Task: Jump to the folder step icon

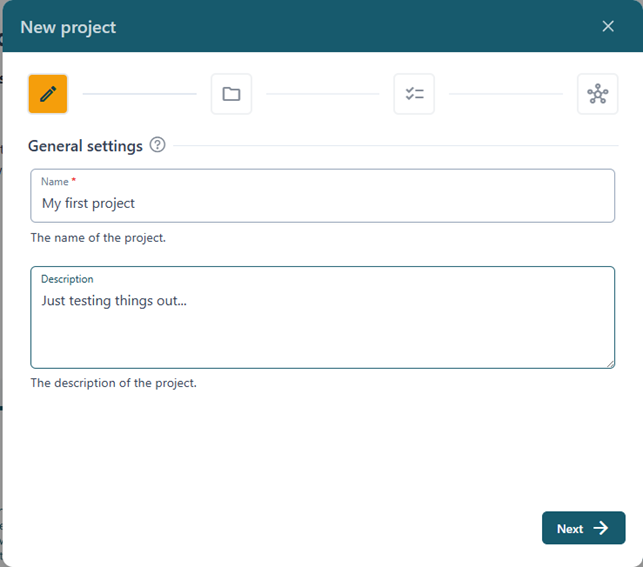Action: point(231,94)
